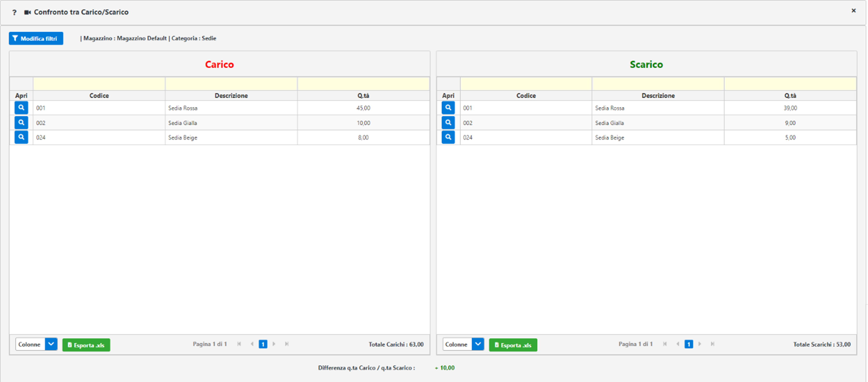
Task: Open Scarico item 001 with magnifier icon
Action: tap(448, 108)
